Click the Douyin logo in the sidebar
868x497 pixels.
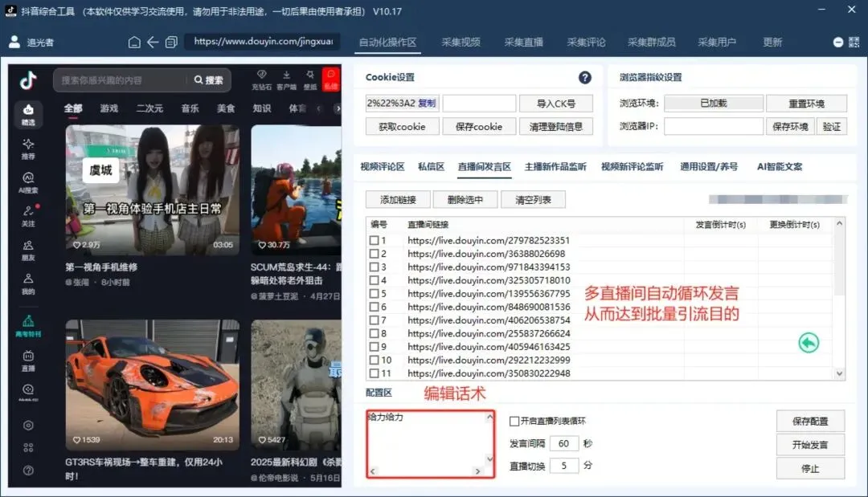(x=28, y=81)
